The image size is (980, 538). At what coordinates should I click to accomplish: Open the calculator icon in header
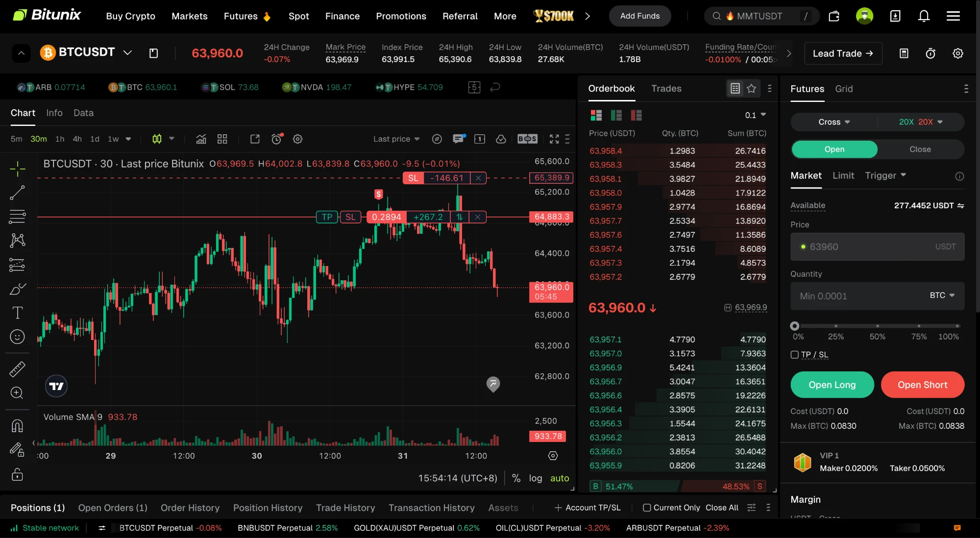904,53
